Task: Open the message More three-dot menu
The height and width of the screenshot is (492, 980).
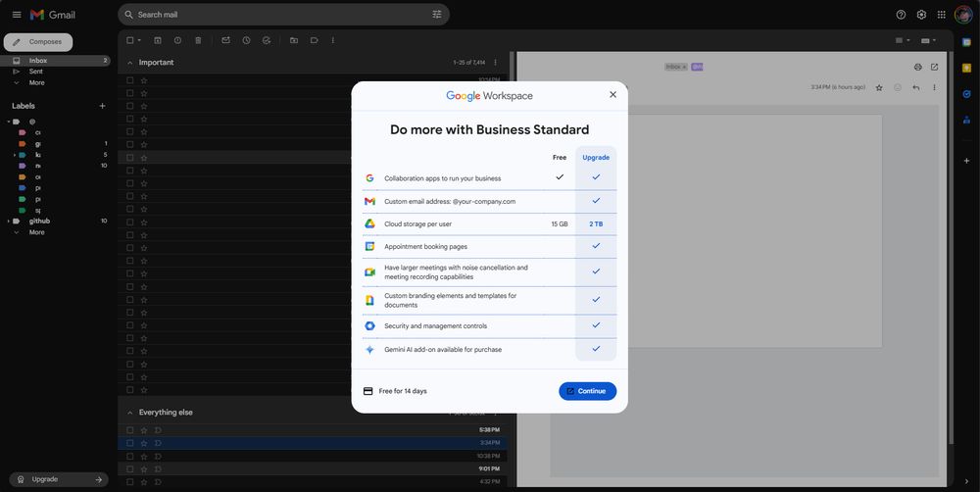Action: pos(934,87)
